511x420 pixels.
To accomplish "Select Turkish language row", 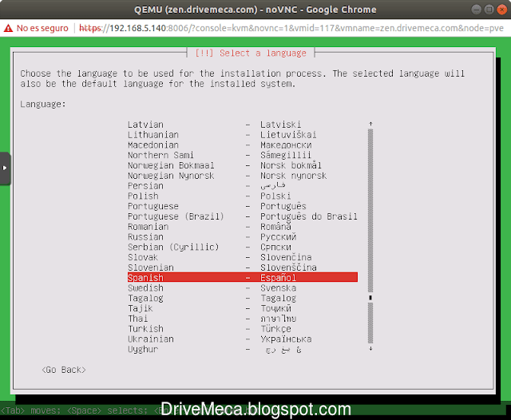I will pos(243,329).
